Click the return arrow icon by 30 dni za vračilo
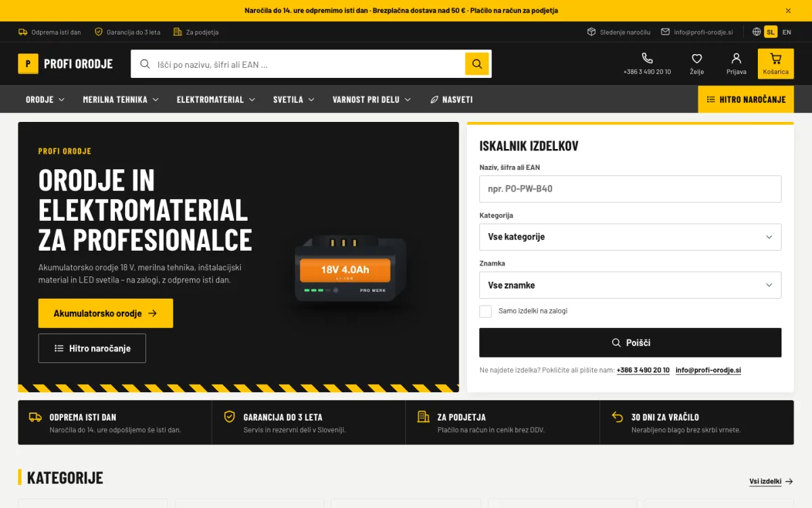 (x=617, y=417)
